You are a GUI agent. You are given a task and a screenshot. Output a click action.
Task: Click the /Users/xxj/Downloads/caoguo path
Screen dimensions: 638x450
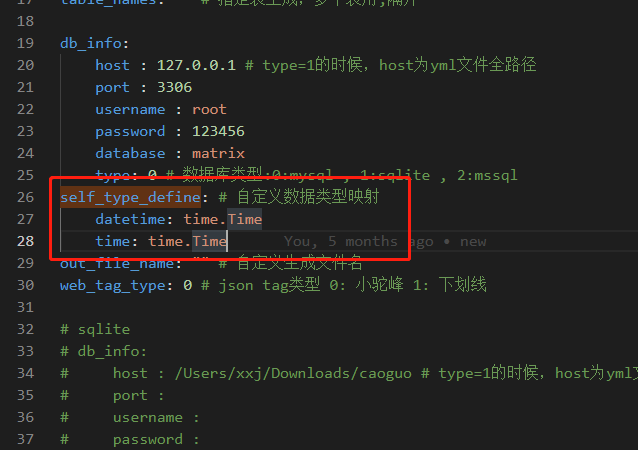pos(293,373)
